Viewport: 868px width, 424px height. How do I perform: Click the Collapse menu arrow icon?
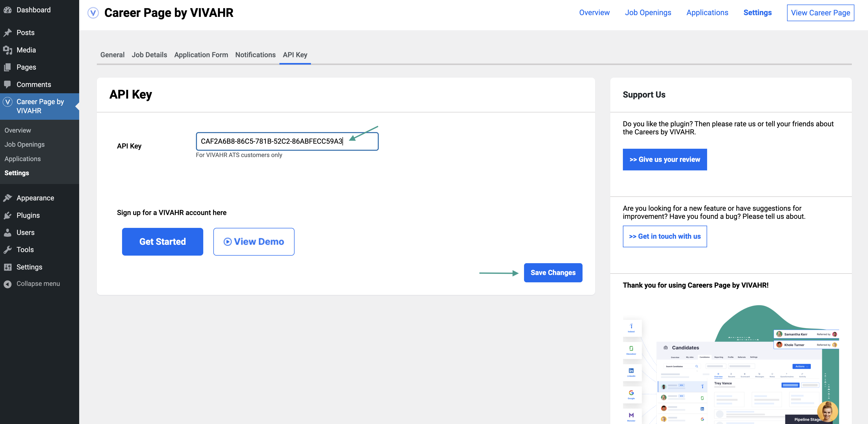pyautogui.click(x=7, y=284)
